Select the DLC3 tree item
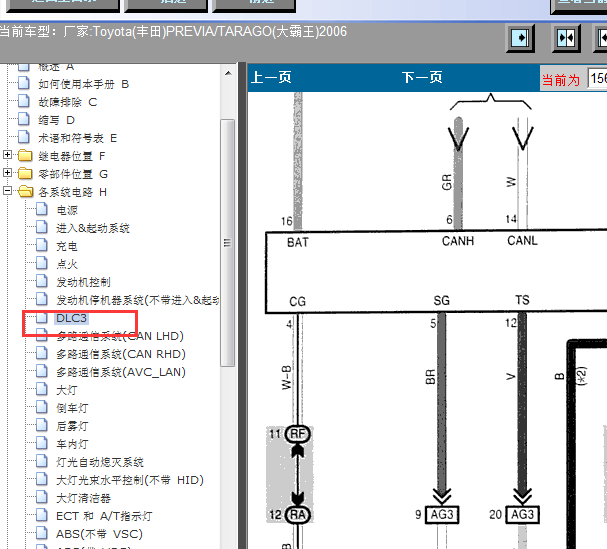Image resolution: width=607 pixels, height=549 pixels. tap(71, 318)
